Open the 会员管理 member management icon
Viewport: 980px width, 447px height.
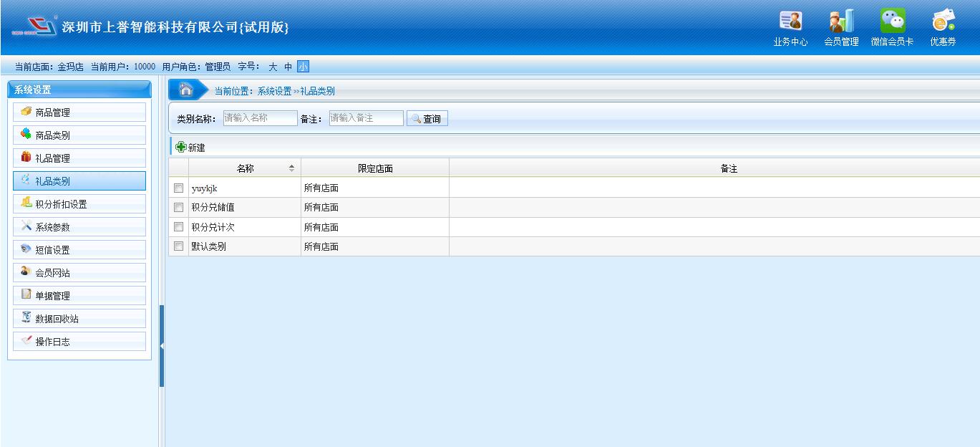[841, 21]
